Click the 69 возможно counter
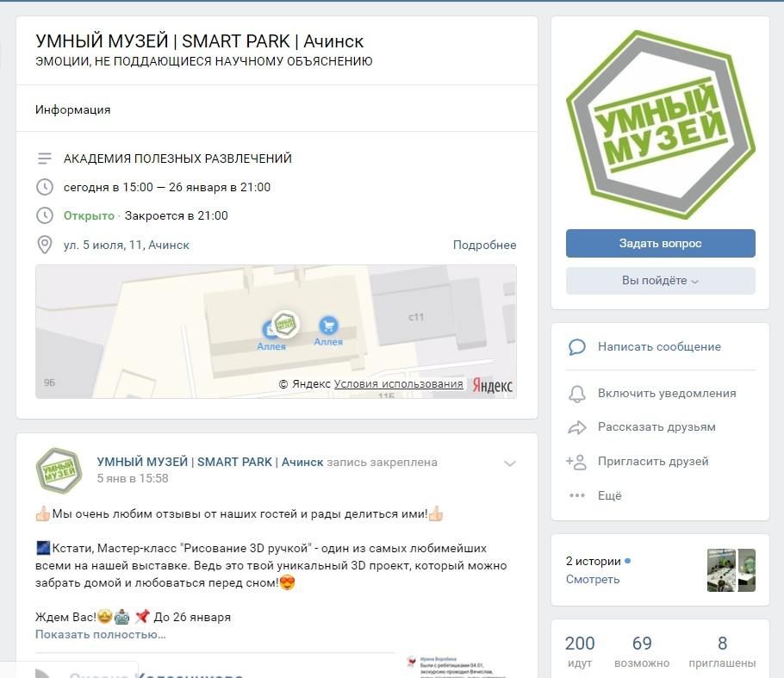The width and height of the screenshot is (784, 678). (x=642, y=651)
